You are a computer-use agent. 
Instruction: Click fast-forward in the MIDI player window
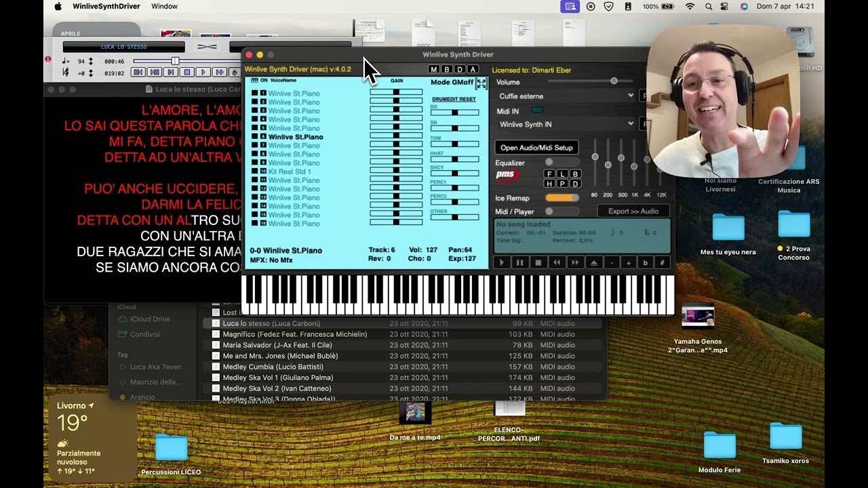coord(219,72)
